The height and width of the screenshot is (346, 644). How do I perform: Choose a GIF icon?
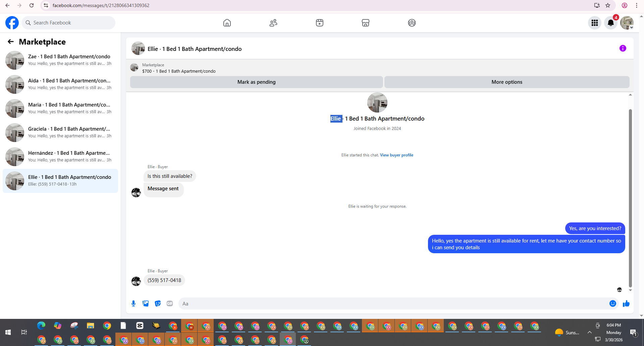pyautogui.click(x=170, y=303)
